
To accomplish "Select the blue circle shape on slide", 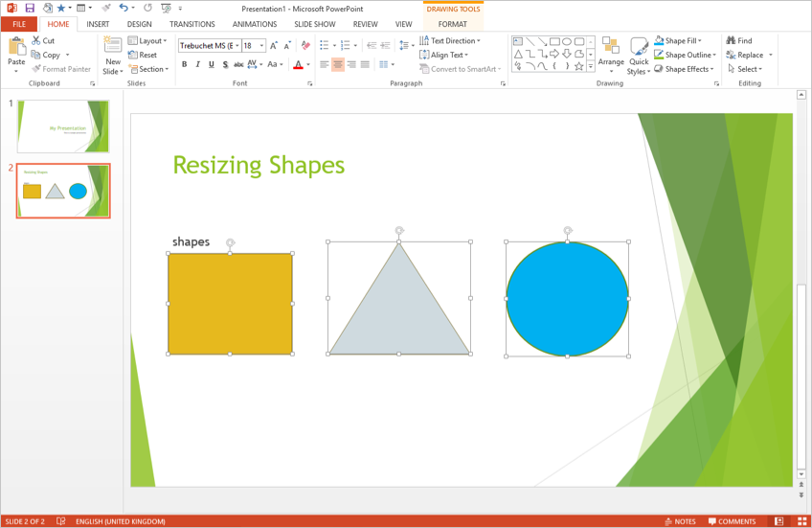I will click(567, 299).
